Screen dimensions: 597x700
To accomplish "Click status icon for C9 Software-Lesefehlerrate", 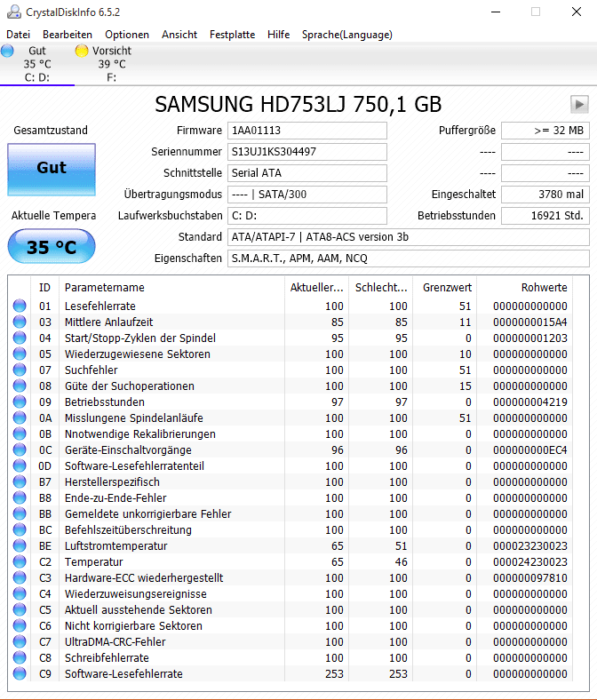I will coord(20,673).
